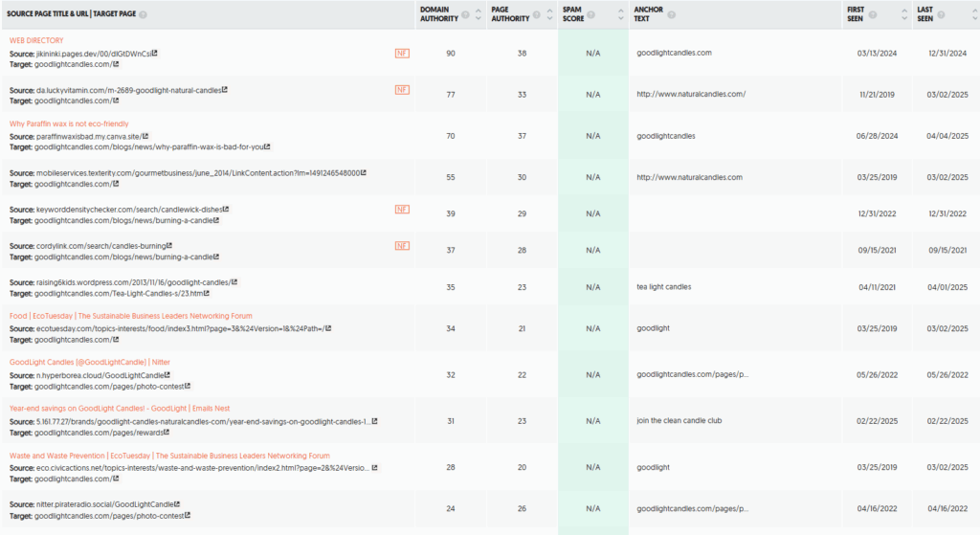Click Page Authority value 26
980x535 pixels.
[x=522, y=509]
